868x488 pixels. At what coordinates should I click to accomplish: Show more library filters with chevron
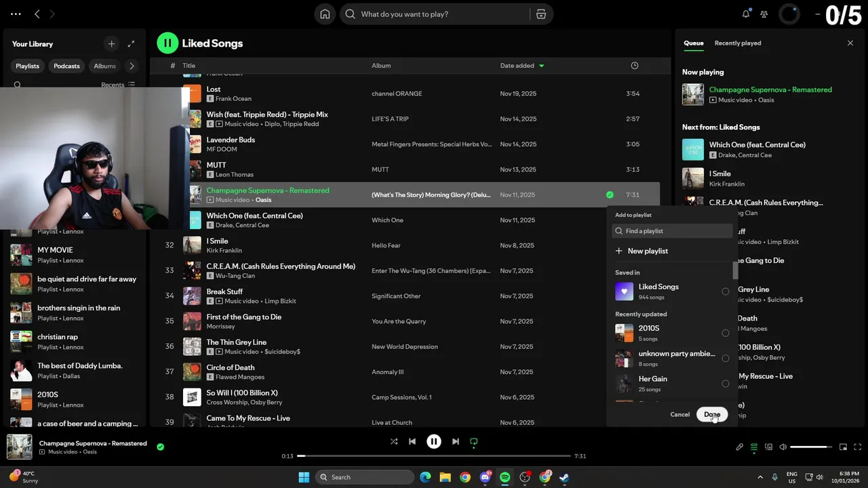point(132,66)
